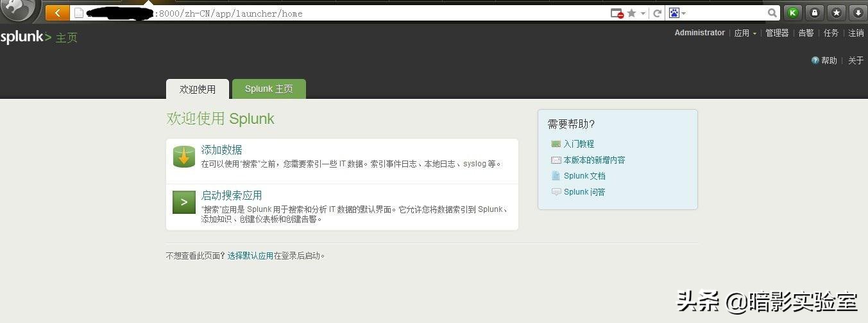Expand the 应用 apps dropdown menu
The width and height of the screenshot is (868, 323).
(x=745, y=33)
